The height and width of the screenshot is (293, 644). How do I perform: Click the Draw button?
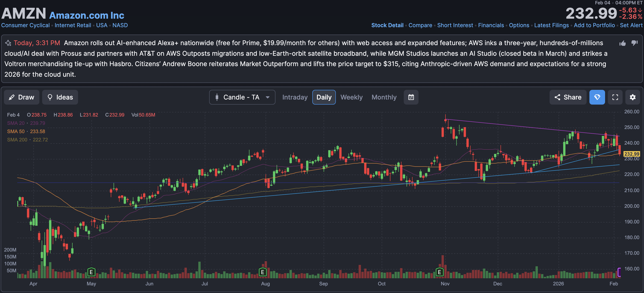pyautogui.click(x=21, y=97)
